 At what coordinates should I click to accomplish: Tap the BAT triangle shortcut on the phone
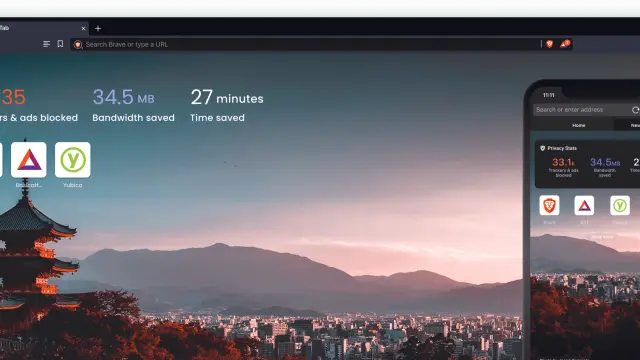[584, 205]
